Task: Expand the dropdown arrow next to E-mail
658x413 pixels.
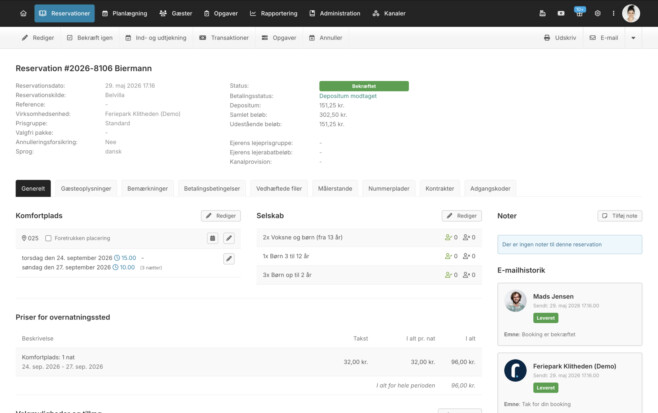Action: (x=633, y=38)
